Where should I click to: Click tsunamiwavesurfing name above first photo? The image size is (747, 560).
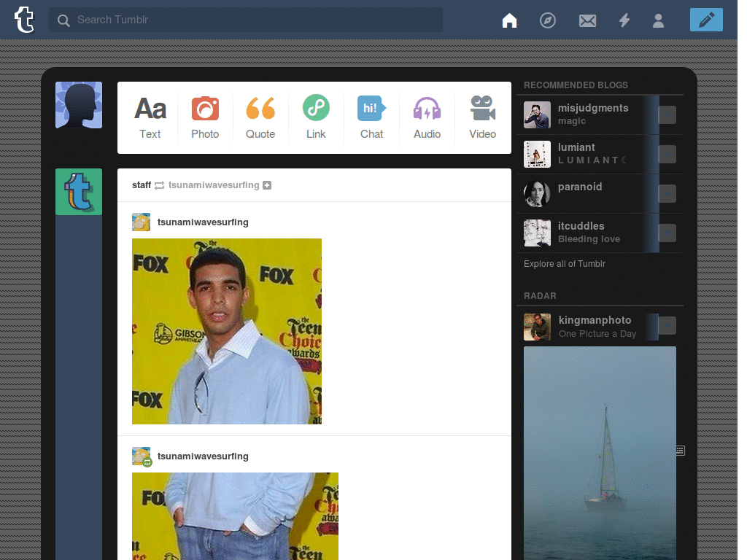click(x=203, y=222)
